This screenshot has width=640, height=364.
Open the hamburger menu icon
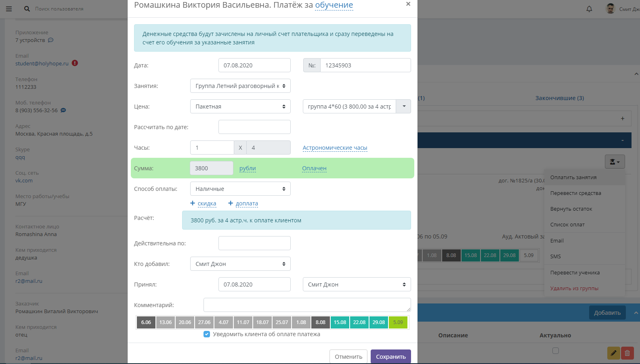coord(9,9)
